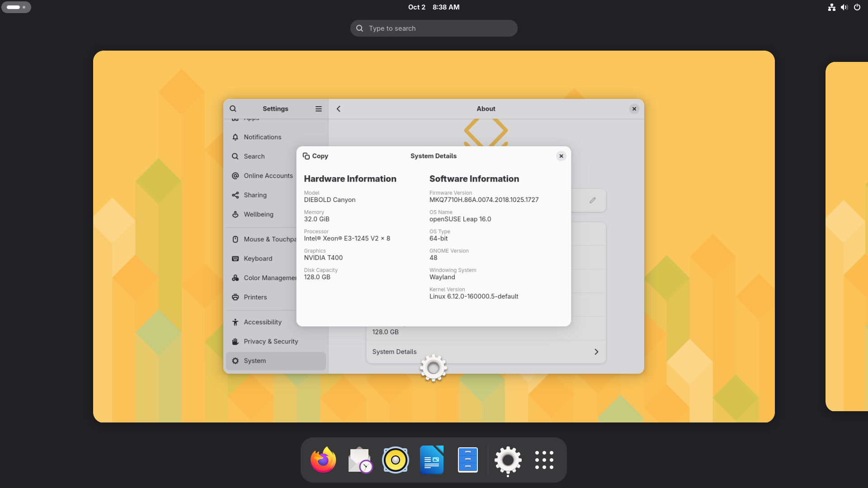Viewport: 868px width, 488px height.
Task: Open Accessibility settings panel
Action: (x=262, y=322)
